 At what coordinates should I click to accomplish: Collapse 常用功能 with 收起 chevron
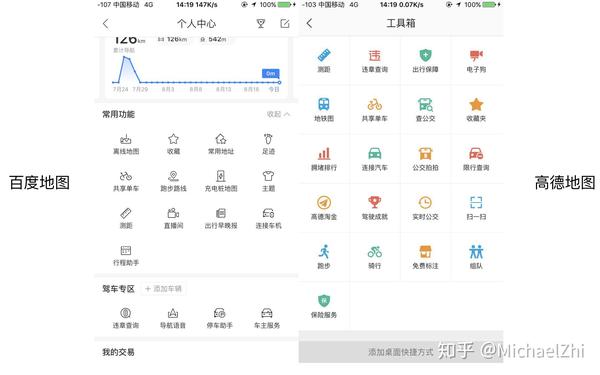[x=279, y=114]
